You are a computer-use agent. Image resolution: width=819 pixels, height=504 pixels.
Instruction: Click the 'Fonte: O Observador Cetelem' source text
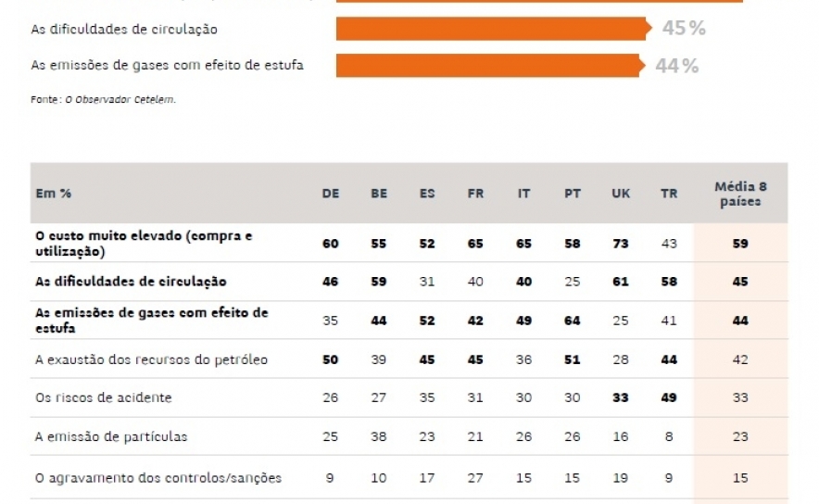(103, 100)
